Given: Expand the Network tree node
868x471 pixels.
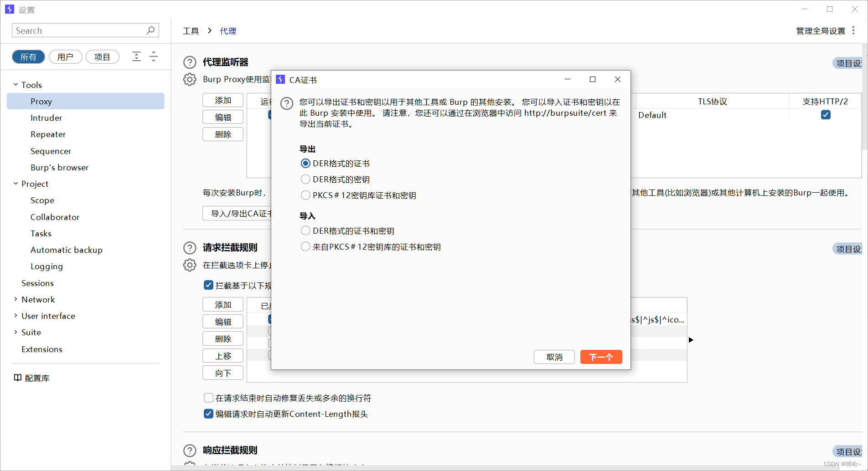Looking at the screenshot, I should [x=15, y=299].
